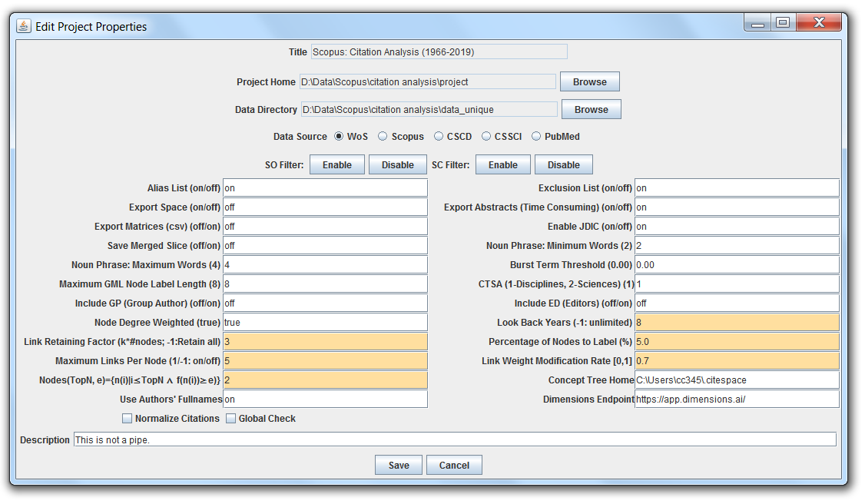The width and height of the screenshot is (865, 504).
Task: Enable the SC Filter
Action: point(503,164)
